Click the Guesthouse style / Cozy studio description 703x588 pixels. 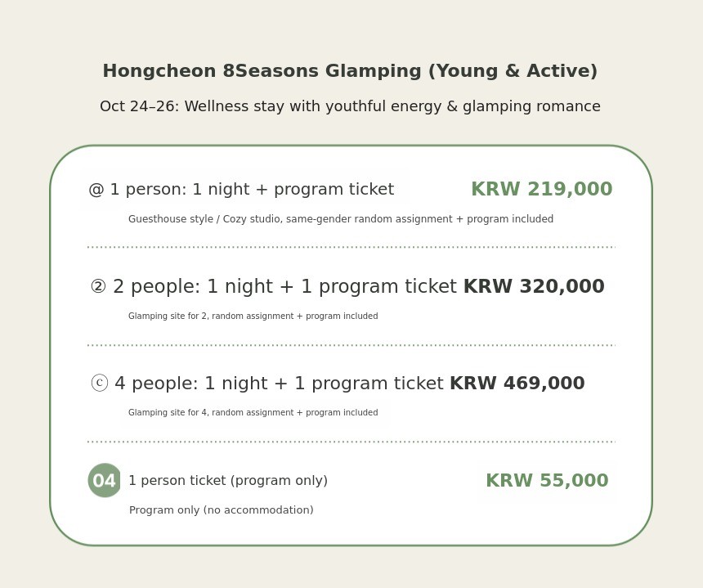(x=341, y=219)
